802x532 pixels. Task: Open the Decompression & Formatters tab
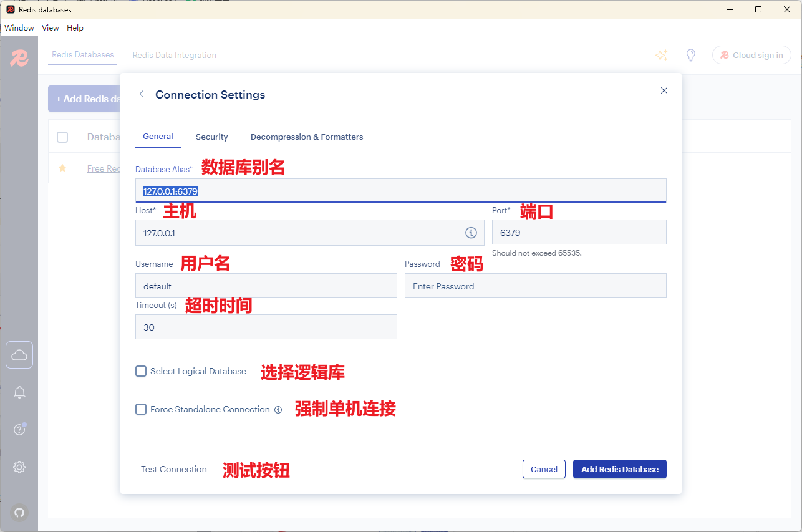point(307,137)
